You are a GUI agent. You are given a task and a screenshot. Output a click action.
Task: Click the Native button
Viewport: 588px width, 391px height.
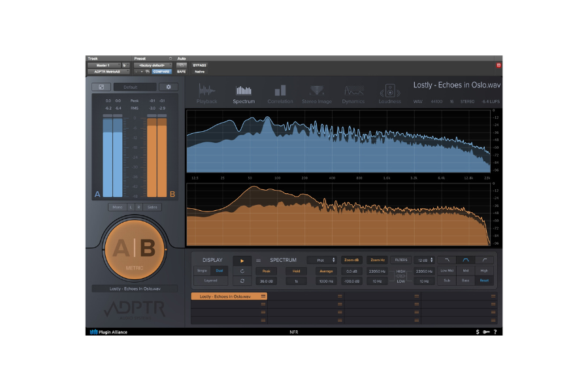point(199,72)
